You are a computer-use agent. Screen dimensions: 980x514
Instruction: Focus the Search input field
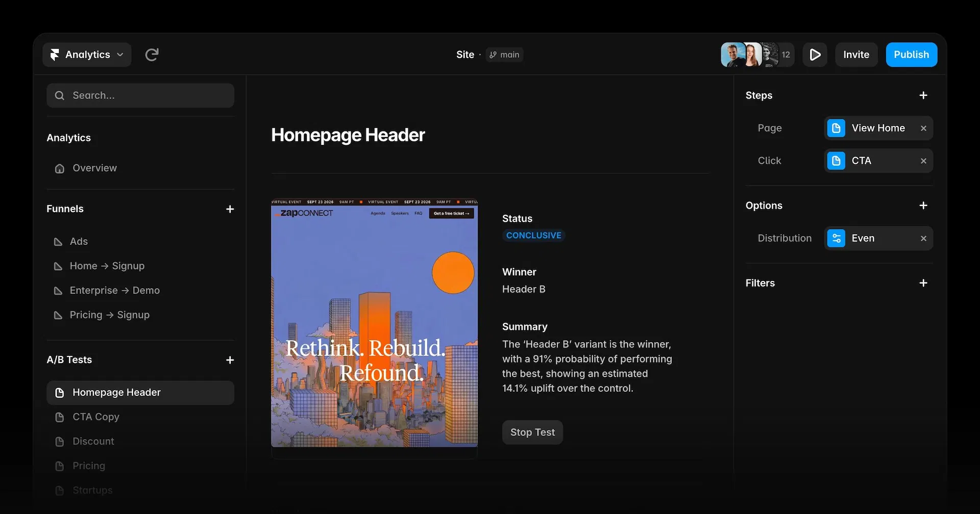pyautogui.click(x=140, y=95)
